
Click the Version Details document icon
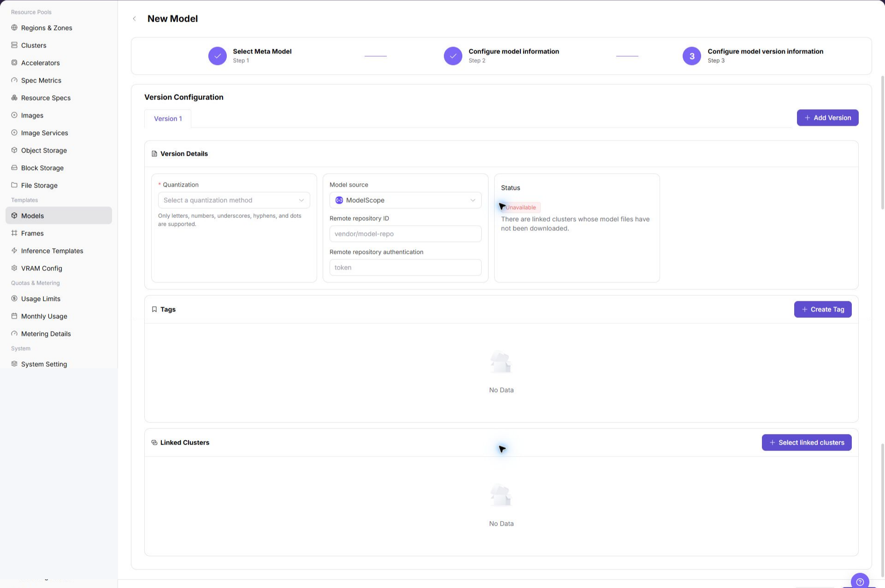click(154, 154)
